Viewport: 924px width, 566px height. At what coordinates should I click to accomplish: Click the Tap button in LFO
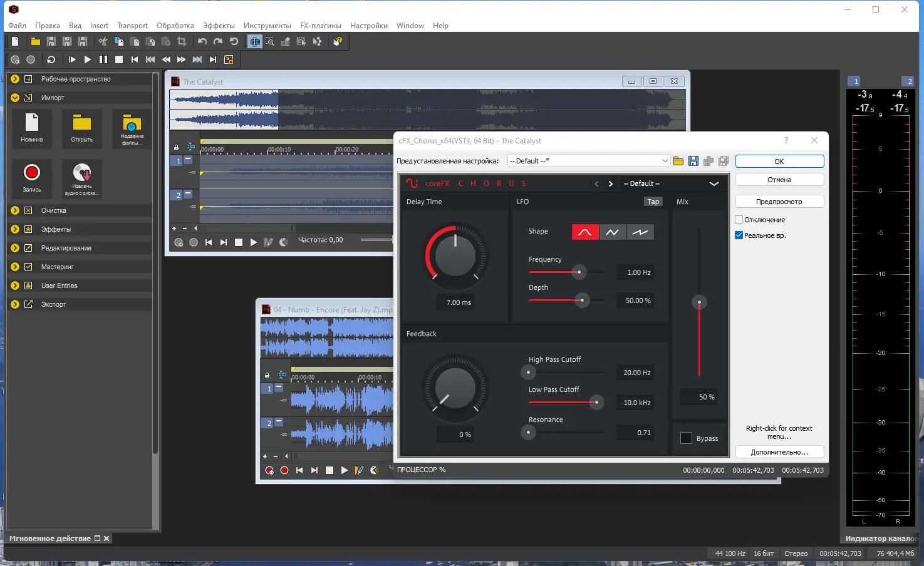click(x=653, y=202)
